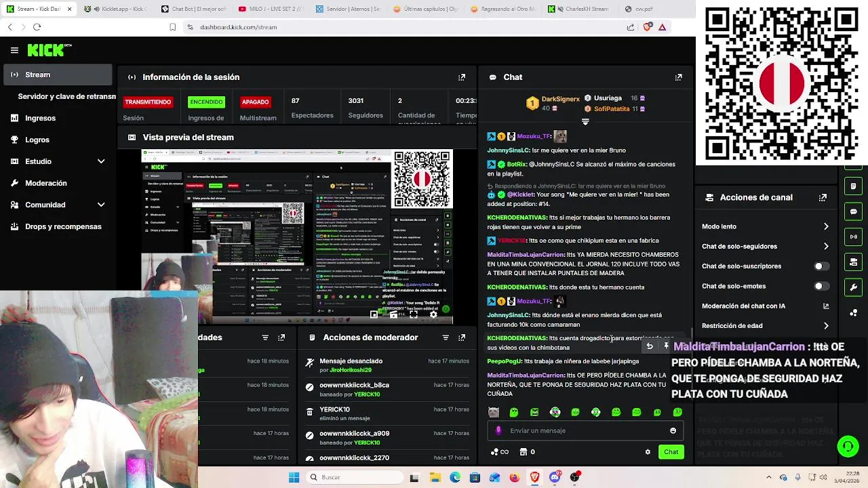Pop out the Información de la sesión panel

pyautogui.click(x=462, y=77)
